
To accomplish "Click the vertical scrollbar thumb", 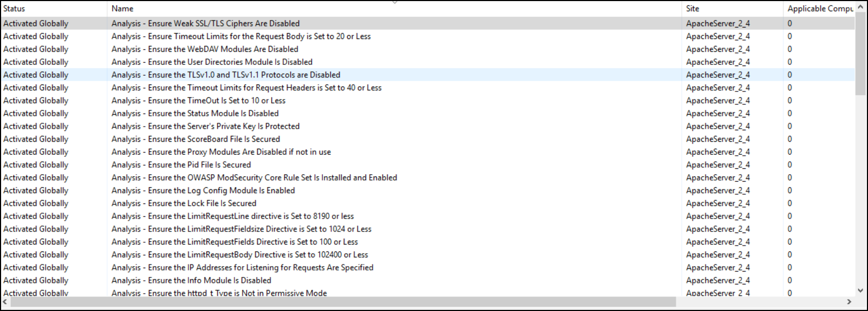I will tap(860, 54).
